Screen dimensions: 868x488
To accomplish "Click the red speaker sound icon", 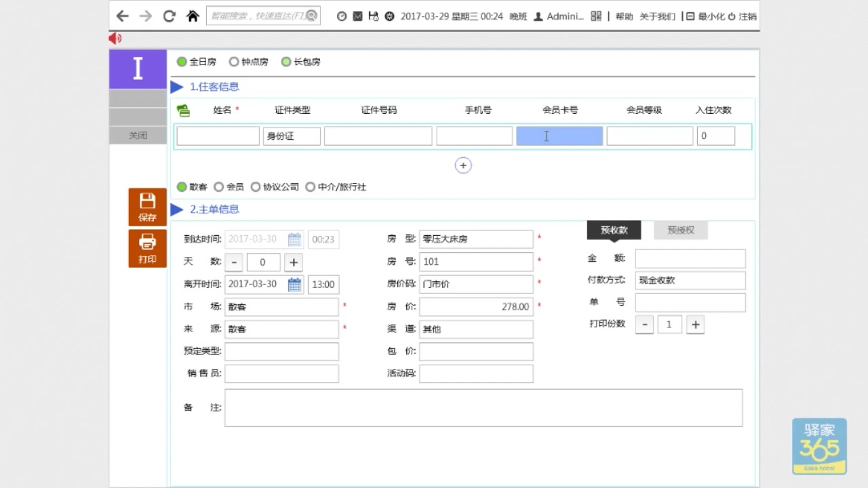I will pyautogui.click(x=115, y=39).
